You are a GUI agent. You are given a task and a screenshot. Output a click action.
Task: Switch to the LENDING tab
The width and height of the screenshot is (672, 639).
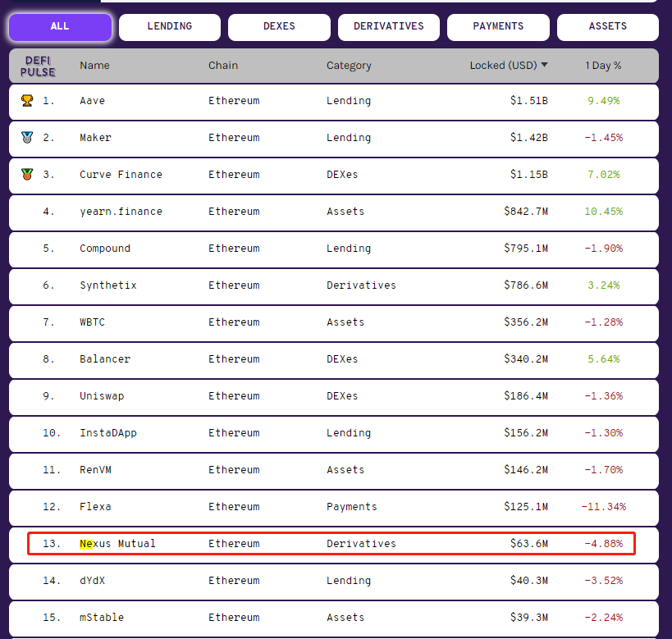tap(170, 26)
